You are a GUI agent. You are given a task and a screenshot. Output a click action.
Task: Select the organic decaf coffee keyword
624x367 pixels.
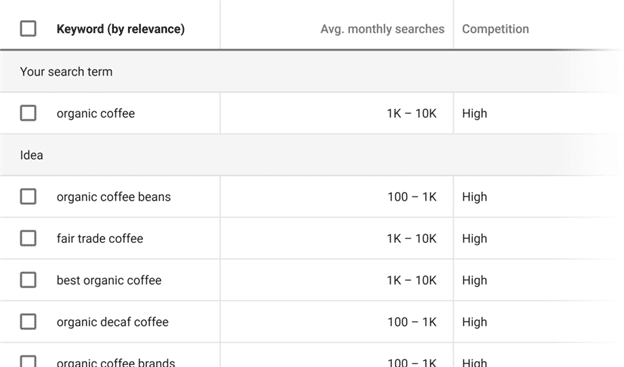(113, 322)
